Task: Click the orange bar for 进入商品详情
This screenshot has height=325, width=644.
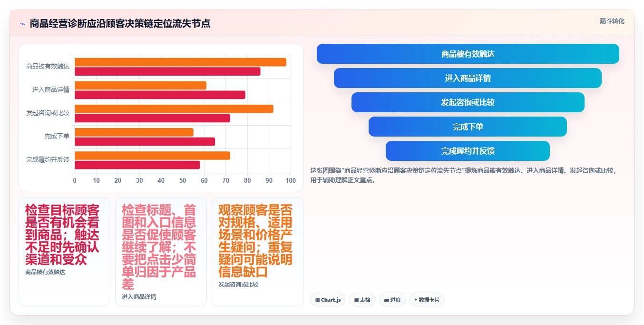Action: pos(141,86)
